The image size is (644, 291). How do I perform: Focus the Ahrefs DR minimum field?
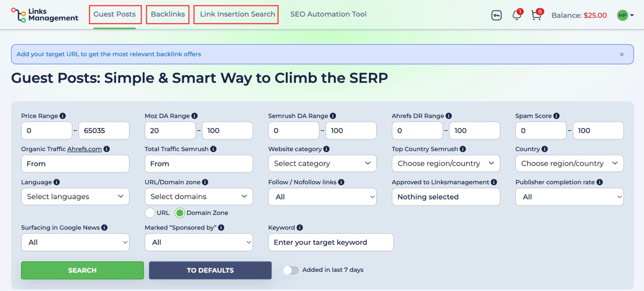tap(417, 131)
